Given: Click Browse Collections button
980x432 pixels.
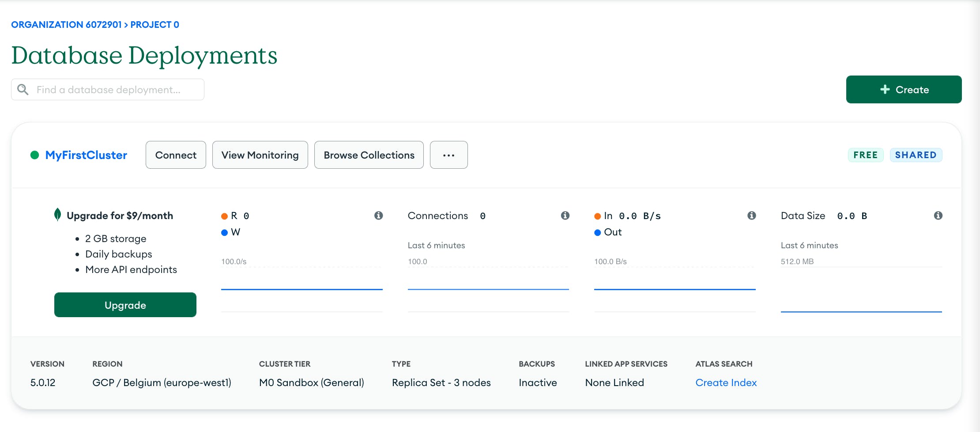Looking at the screenshot, I should tap(369, 155).
